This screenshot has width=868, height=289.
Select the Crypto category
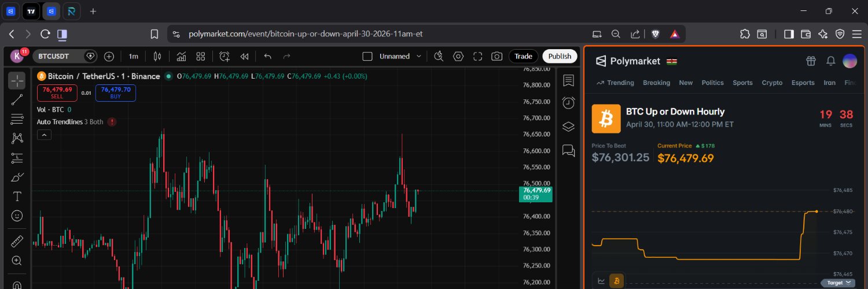click(772, 83)
